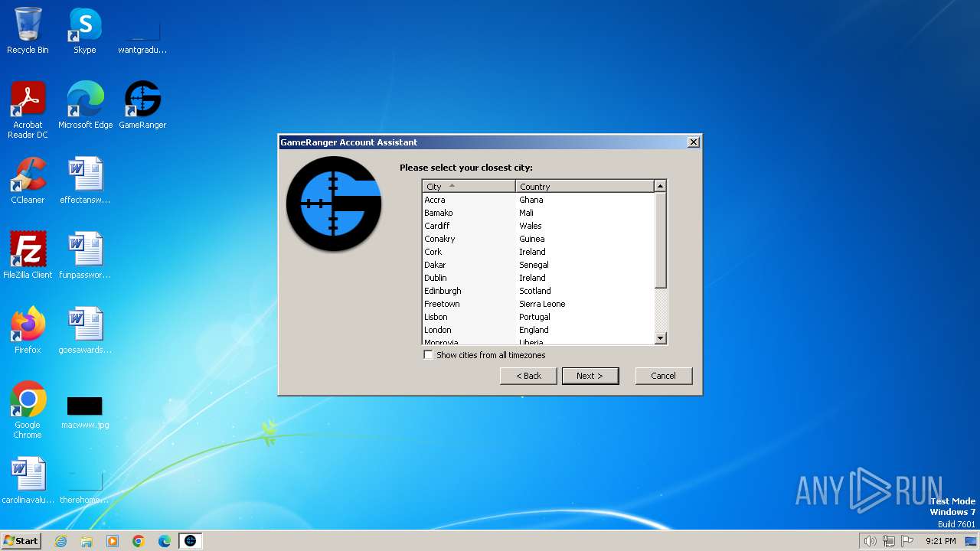Image resolution: width=980 pixels, height=551 pixels.
Task: Click the taskbar clock showing 9:21 PM
Action: pyautogui.click(x=940, y=541)
